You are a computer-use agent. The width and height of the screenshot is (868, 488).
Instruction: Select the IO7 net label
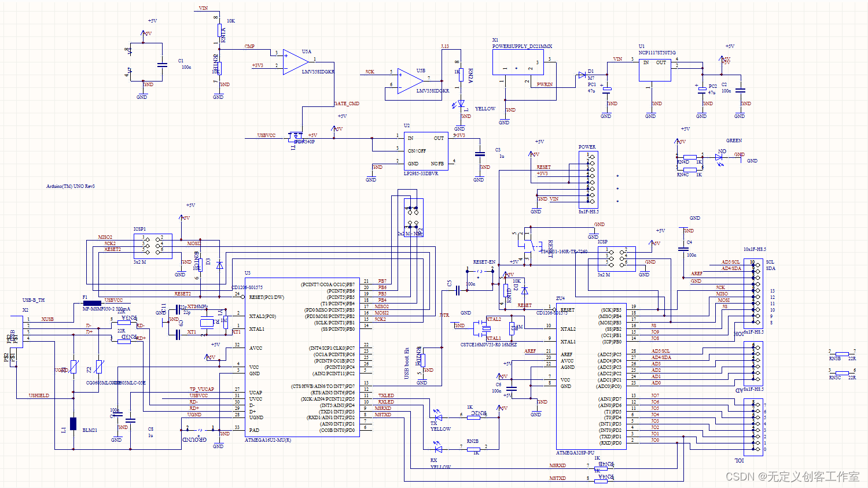(x=655, y=395)
